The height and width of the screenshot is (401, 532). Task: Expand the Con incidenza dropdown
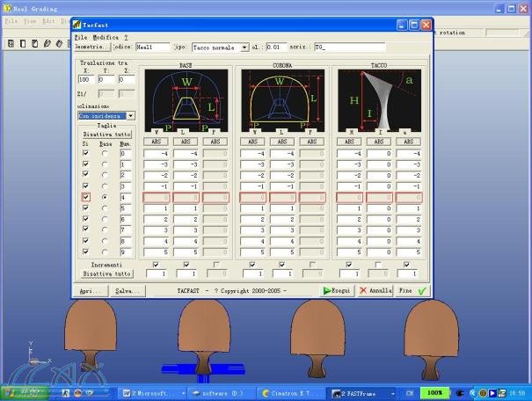coord(130,115)
